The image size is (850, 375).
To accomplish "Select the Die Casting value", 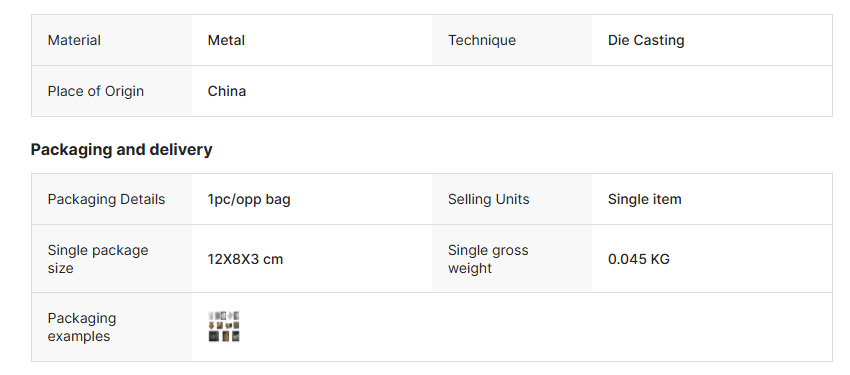I will pos(646,40).
